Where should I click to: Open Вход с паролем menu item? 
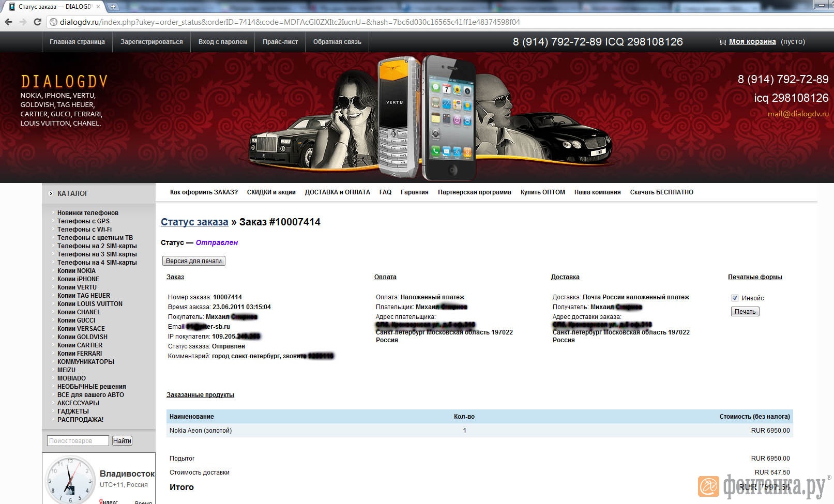pos(223,42)
